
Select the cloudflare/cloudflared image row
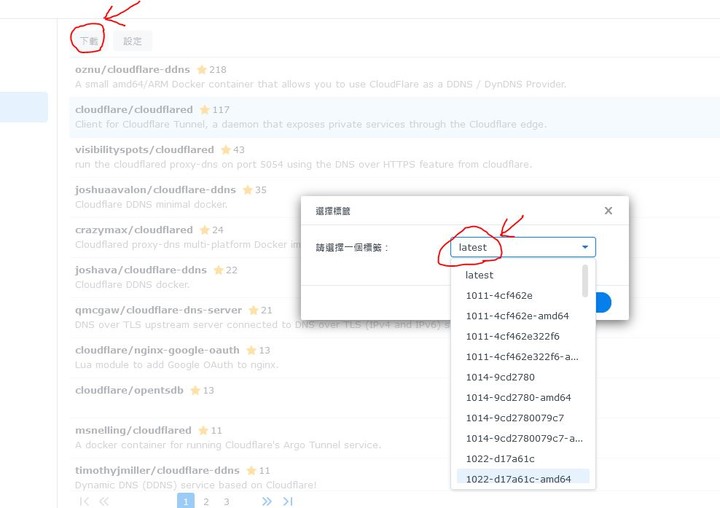coord(394,117)
